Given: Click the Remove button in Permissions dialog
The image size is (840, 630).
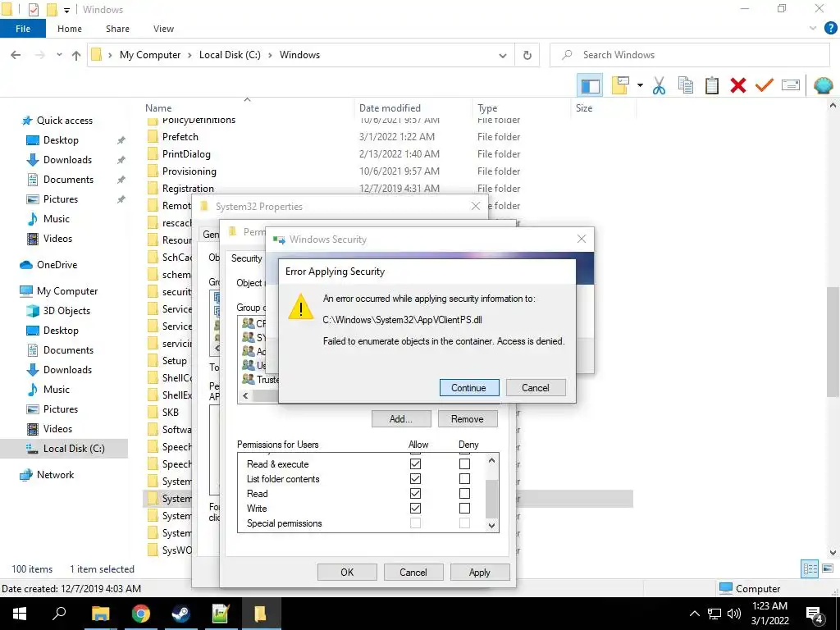Looking at the screenshot, I should tap(467, 419).
